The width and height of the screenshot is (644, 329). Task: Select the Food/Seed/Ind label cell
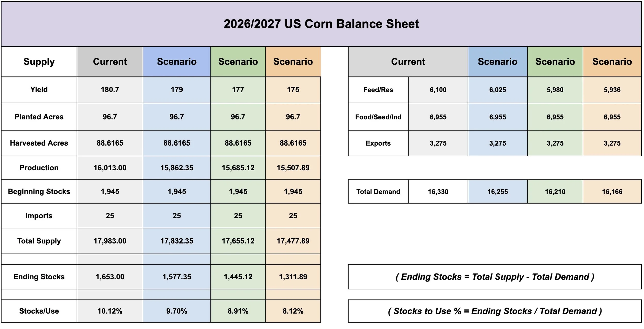point(378,117)
